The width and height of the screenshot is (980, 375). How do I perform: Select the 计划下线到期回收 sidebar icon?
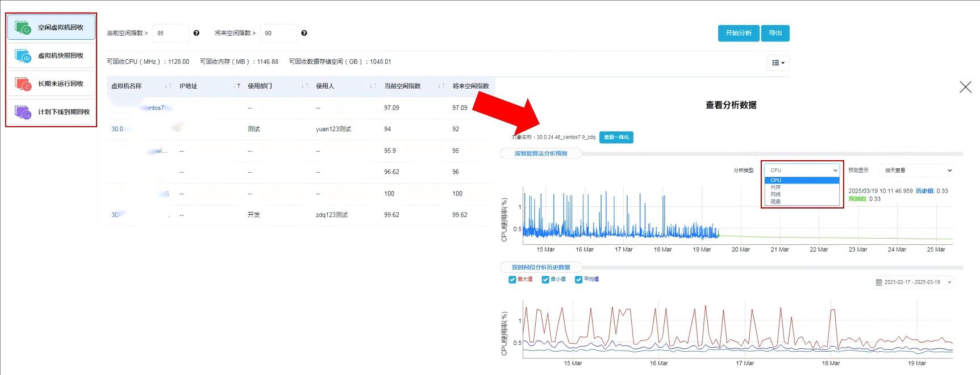point(23,113)
